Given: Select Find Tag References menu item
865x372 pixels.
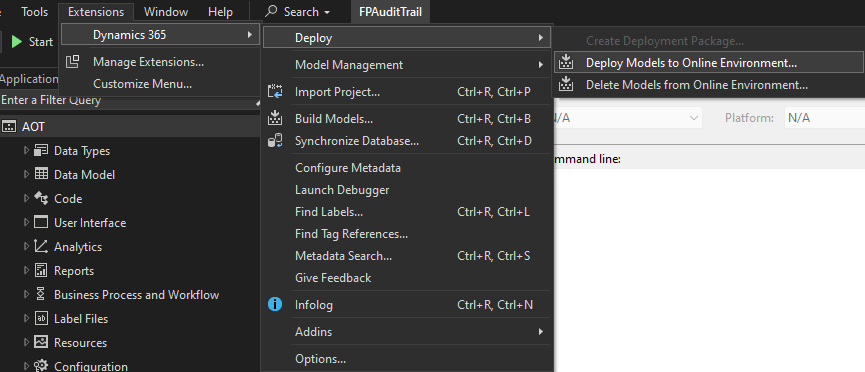Looking at the screenshot, I should pyautogui.click(x=407, y=234).
